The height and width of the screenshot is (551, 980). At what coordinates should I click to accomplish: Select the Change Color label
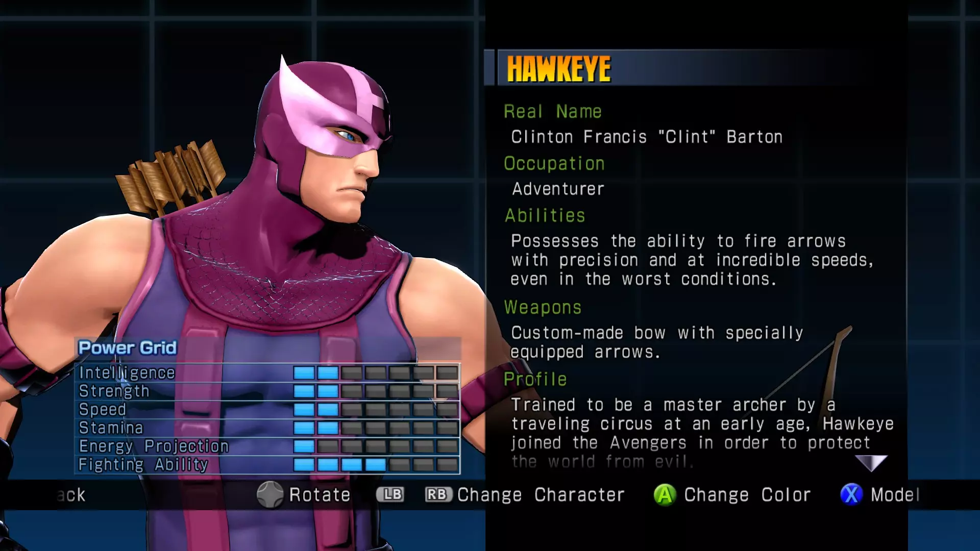(x=747, y=495)
